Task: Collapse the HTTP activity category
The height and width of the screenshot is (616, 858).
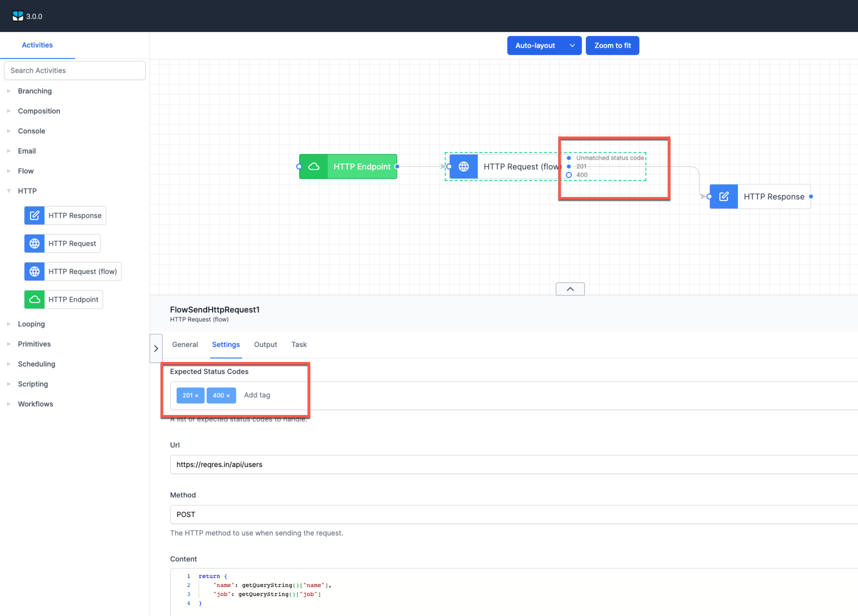Action: (x=9, y=190)
